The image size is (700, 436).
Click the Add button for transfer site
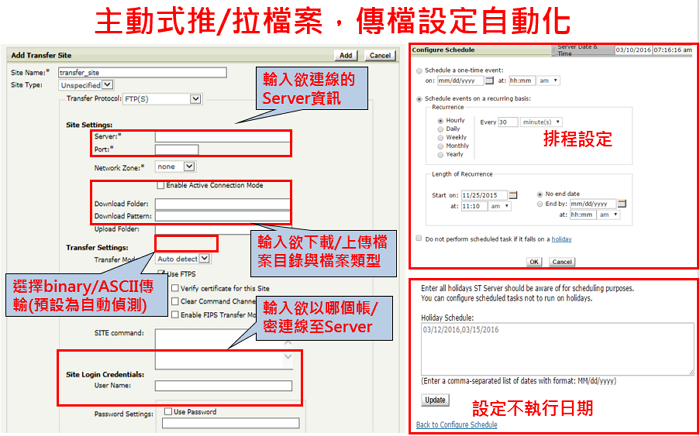[x=345, y=56]
